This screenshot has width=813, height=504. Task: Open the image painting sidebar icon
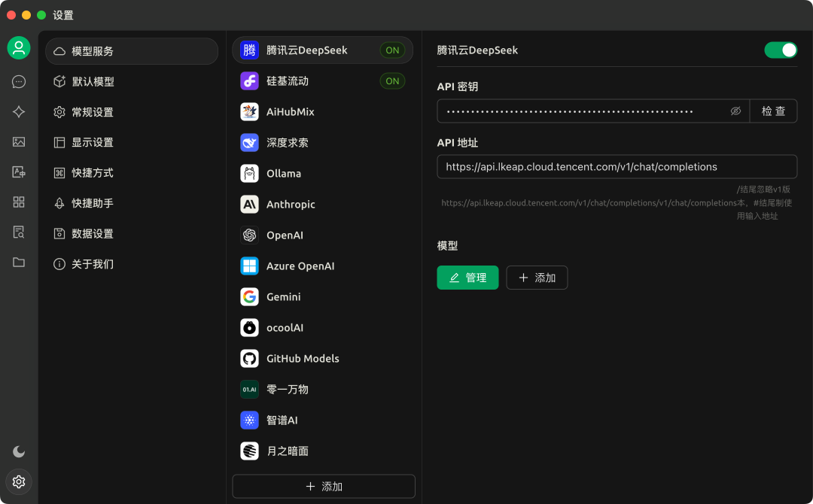pyautogui.click(x=19, y=142)
